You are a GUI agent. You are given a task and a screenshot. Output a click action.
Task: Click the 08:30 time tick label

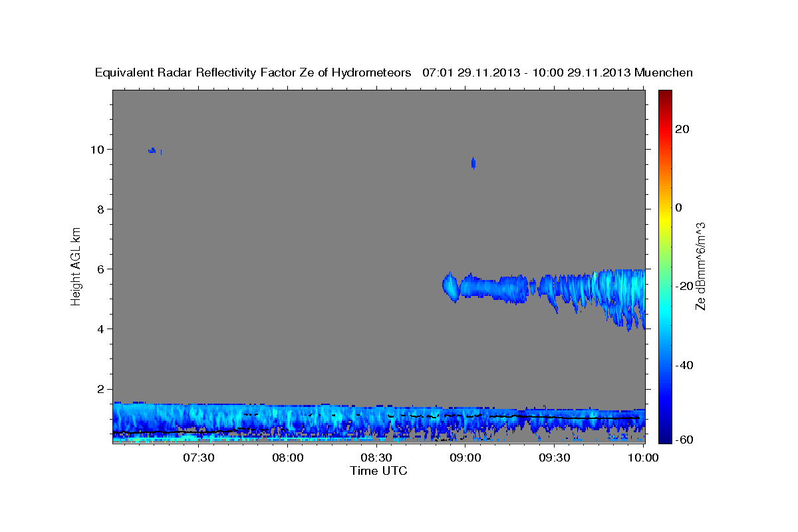[x=376, y=458]
